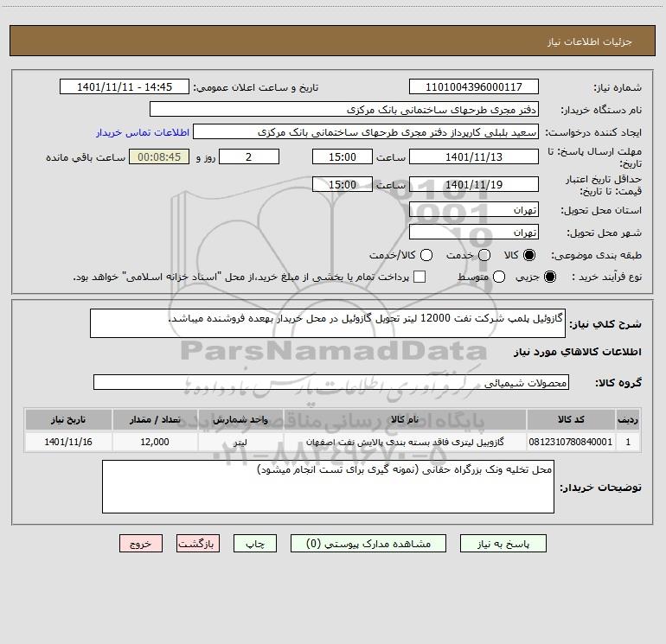This screenshot has height=644, width=666.
Task: Click delivery city field تهران
Action: click(474, 232)
